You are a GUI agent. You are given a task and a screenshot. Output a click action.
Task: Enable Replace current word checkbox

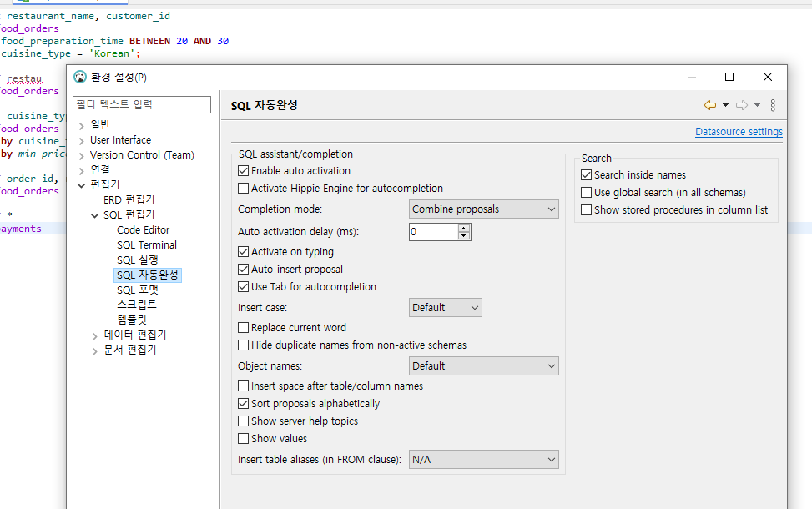tap(243, 328)
